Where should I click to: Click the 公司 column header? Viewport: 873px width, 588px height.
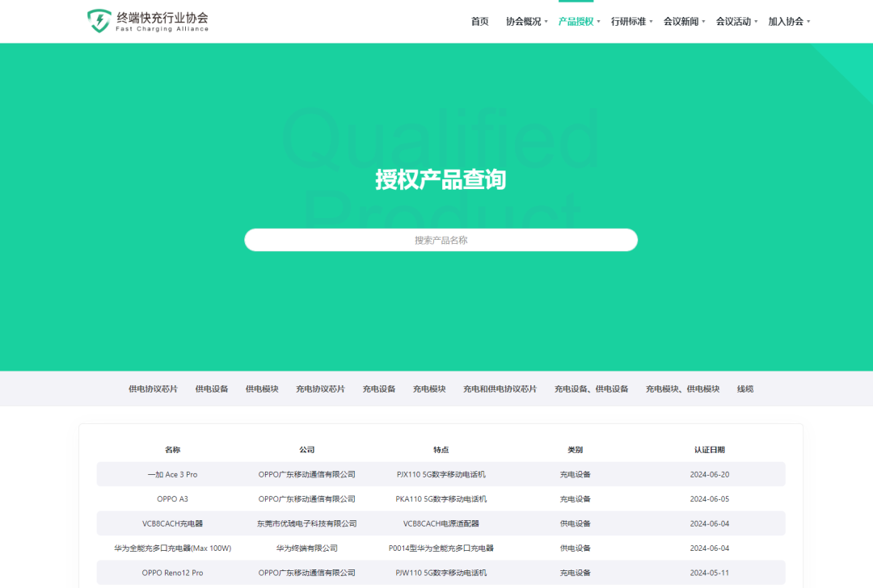[x=307, y=450]
